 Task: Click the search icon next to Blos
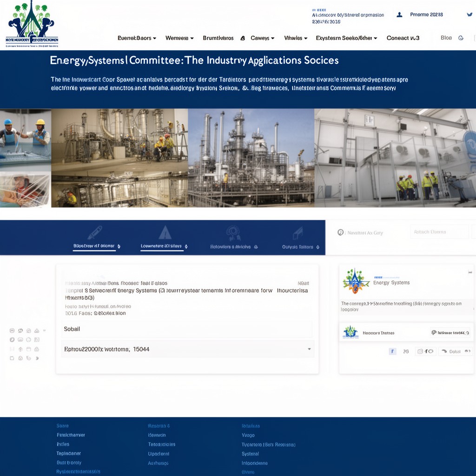coord(461,38)
